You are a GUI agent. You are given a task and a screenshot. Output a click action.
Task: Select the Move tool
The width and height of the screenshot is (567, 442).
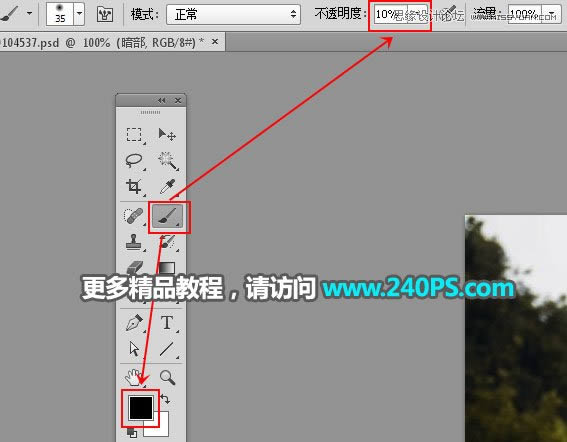tap(167, 135)
